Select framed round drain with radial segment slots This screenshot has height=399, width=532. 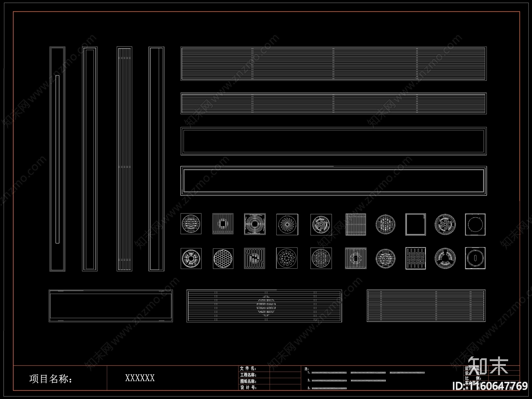191,258
